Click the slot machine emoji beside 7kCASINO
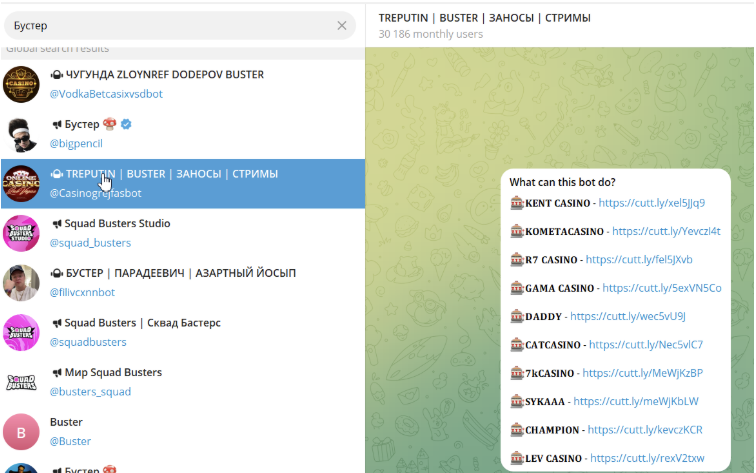This screenshot has width=756, height=473. (517, 373)
